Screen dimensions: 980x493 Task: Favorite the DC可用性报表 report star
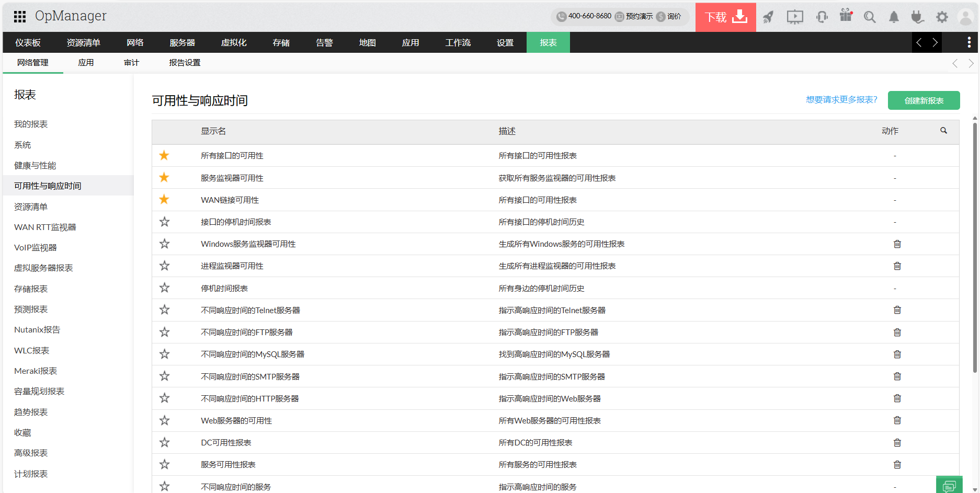click(x=164, y=442)
